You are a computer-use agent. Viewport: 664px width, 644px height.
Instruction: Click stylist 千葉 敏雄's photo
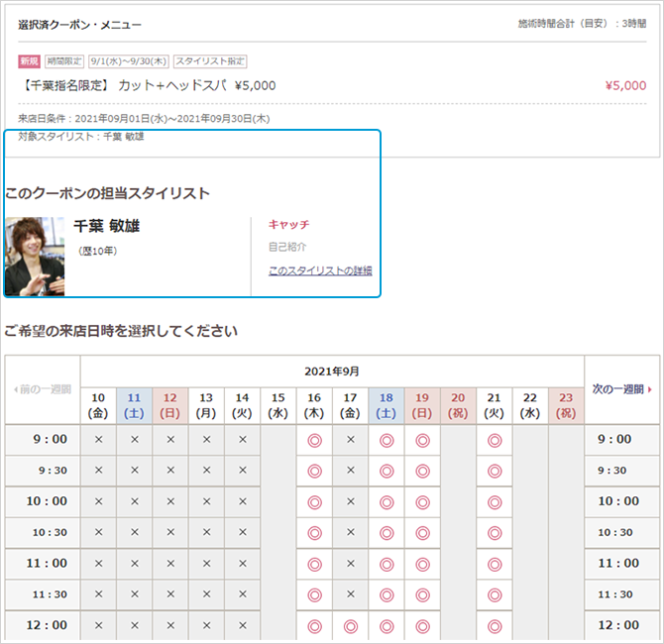tap(36, 257)
